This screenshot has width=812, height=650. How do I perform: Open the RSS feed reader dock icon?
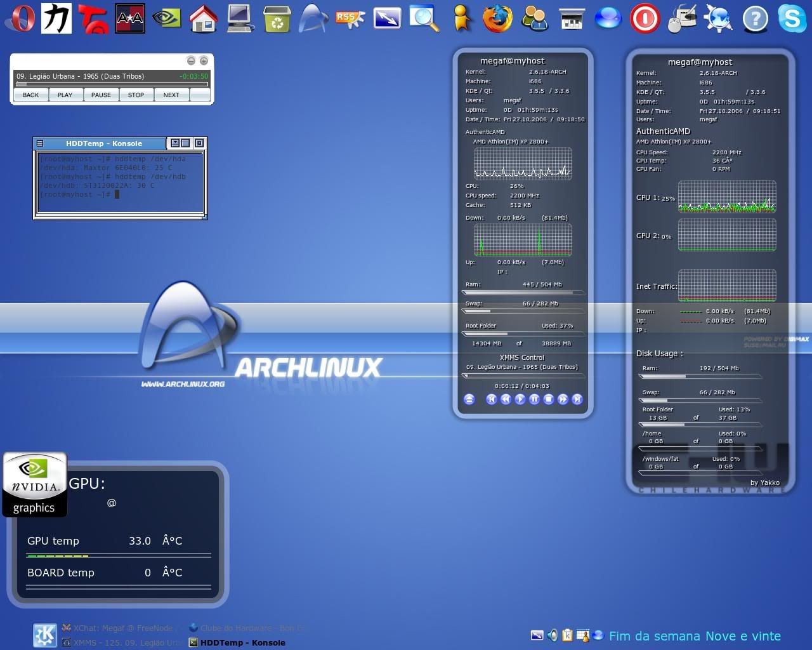[x=350, y=18]
